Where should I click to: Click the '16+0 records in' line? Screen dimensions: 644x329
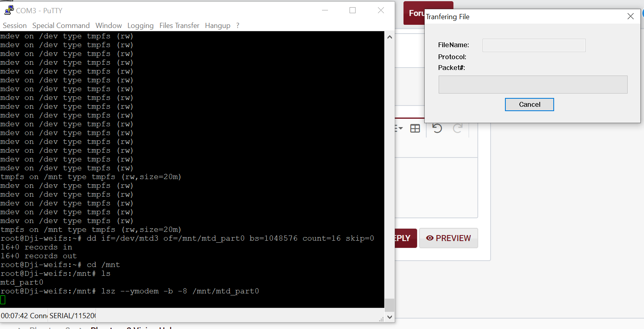36,247
